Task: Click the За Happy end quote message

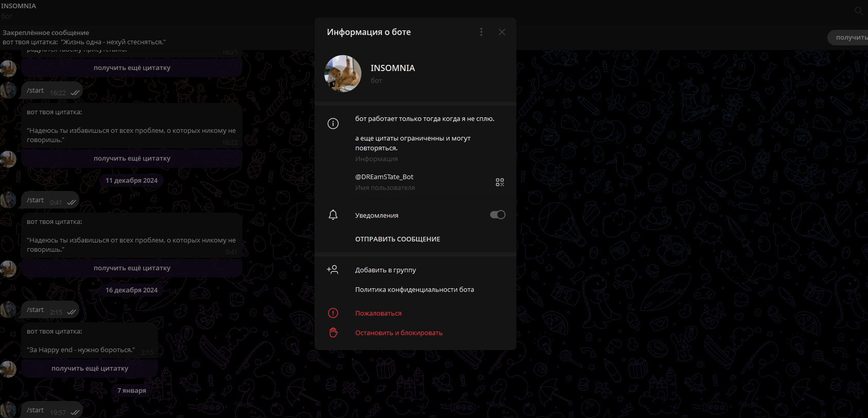Action: 90,341
